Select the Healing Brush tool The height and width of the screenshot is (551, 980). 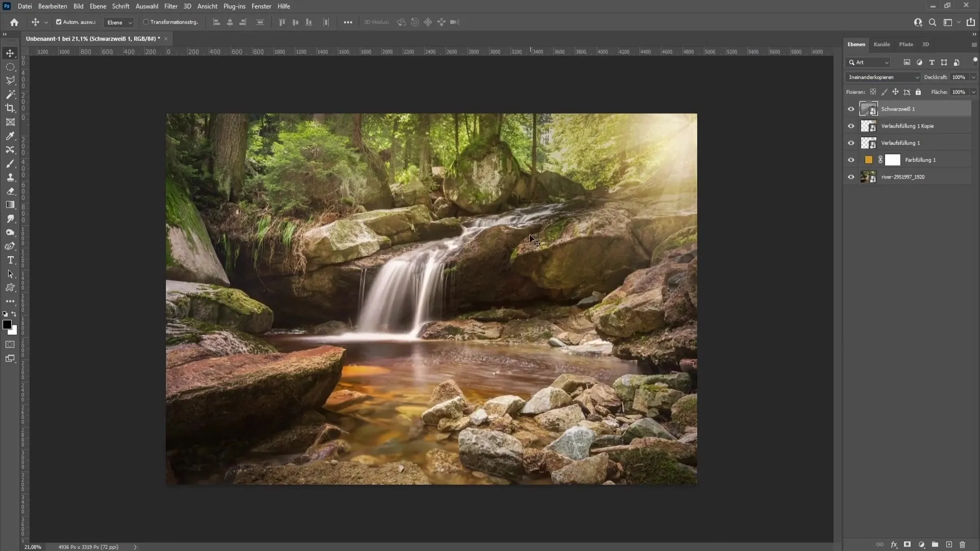click(x=10, y=150)
